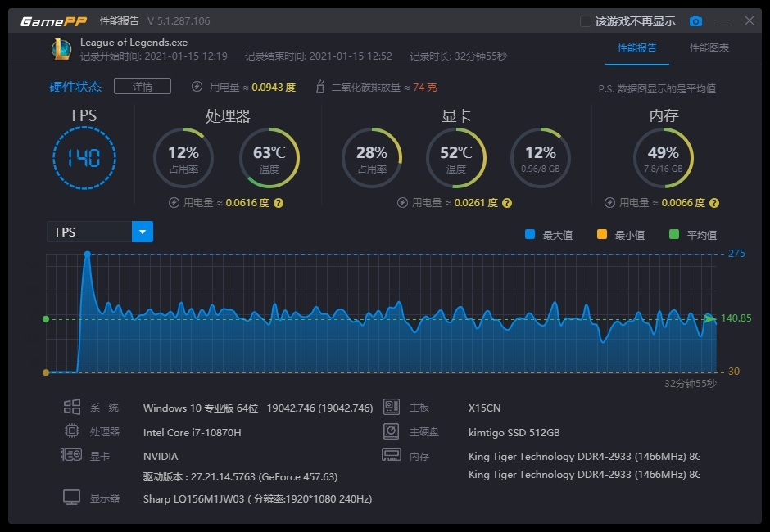Open the FPS chart metric dropdown arrow
The height and width of the screenshot is (532, 770).
tap(143, 232)
